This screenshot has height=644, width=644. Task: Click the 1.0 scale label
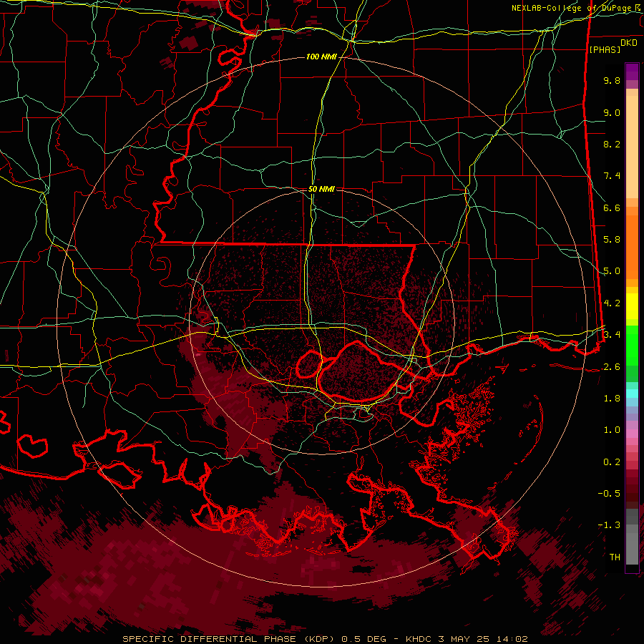612,430
